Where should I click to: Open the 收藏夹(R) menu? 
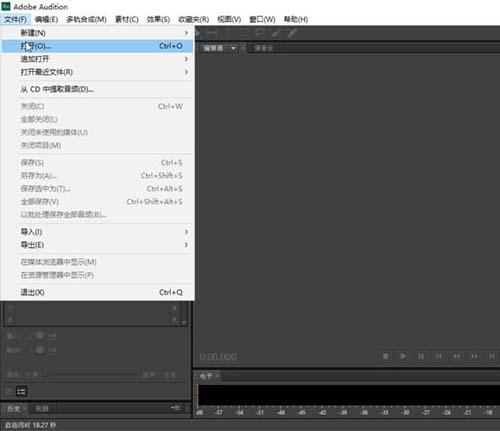tap(194, 19)
